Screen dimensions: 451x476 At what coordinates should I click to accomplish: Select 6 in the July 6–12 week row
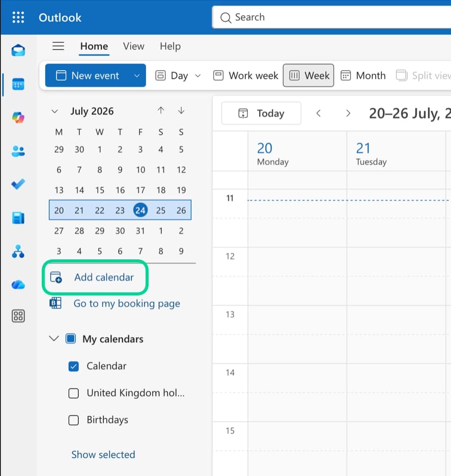click(59, 170)
